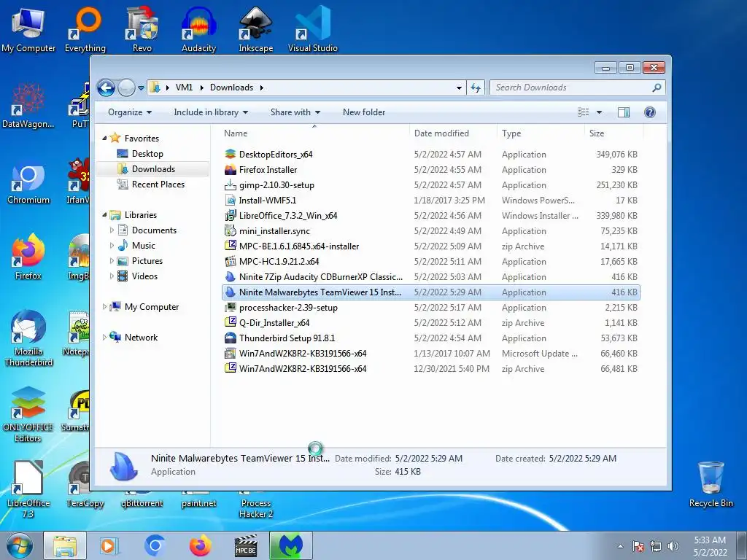
Task: Open the Recycle Bin on the desktop
Action: point(711,485)
